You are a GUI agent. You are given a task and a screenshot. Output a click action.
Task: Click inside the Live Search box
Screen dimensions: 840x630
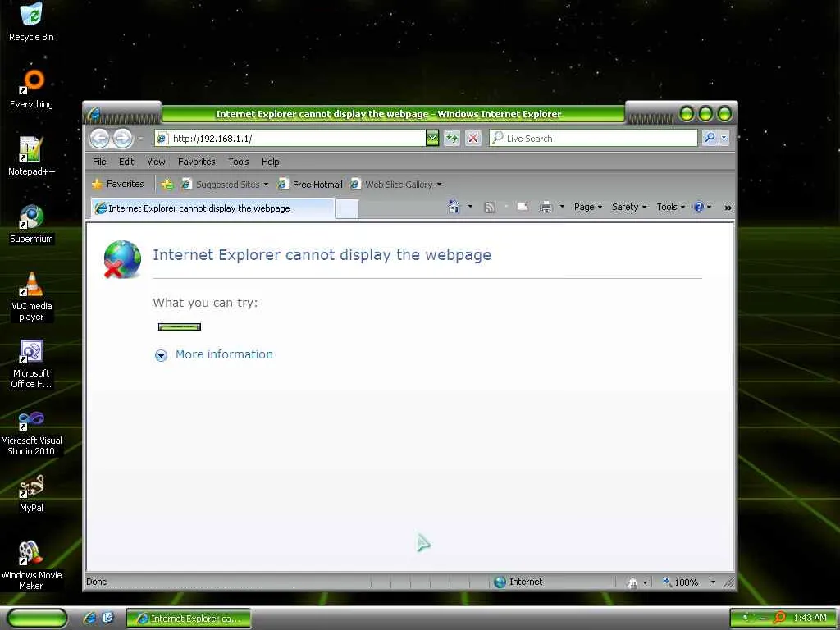(593, 138)
